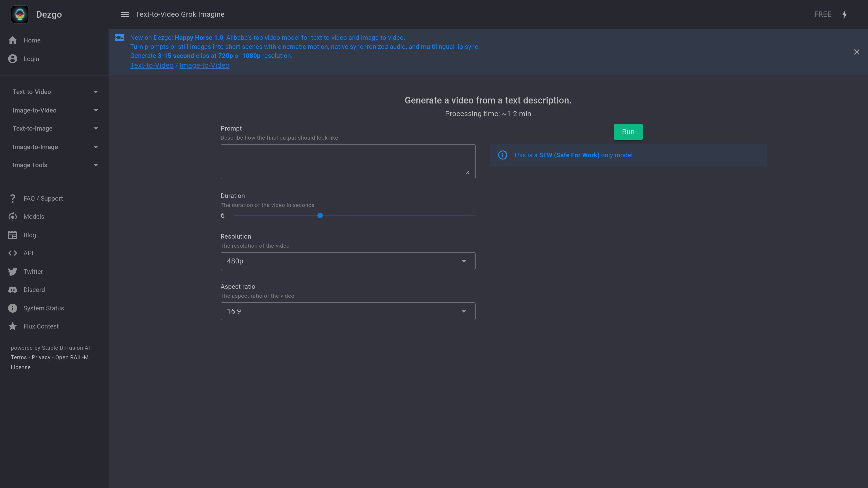
Task: Open FAQ / Support from sidebar
Action: [x=54, y=199]
